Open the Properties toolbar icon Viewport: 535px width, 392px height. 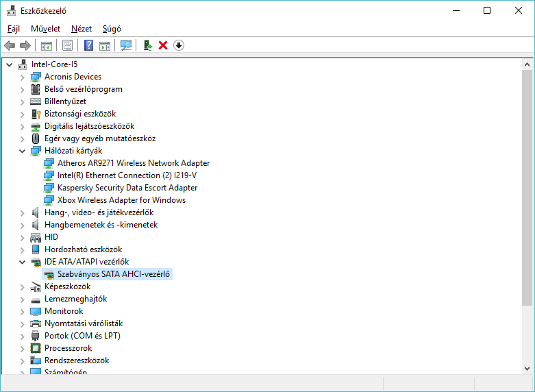(x=68, y=45)
